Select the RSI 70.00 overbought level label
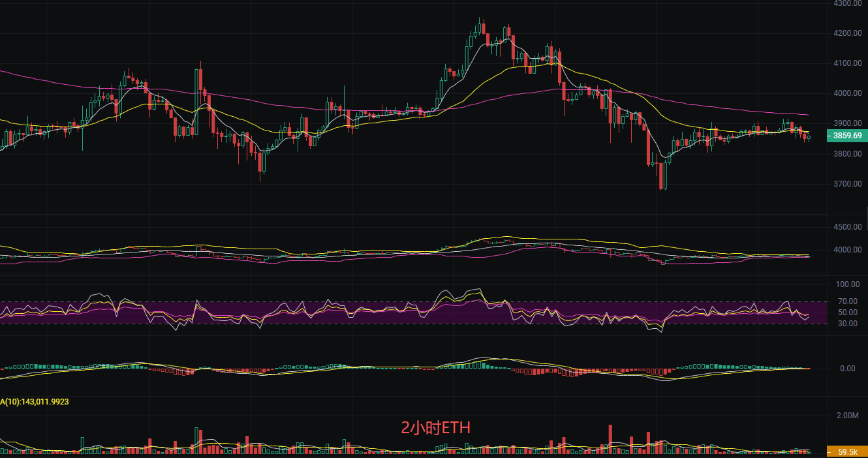Screen dimensions: 868x458 [x=847, y=301]
